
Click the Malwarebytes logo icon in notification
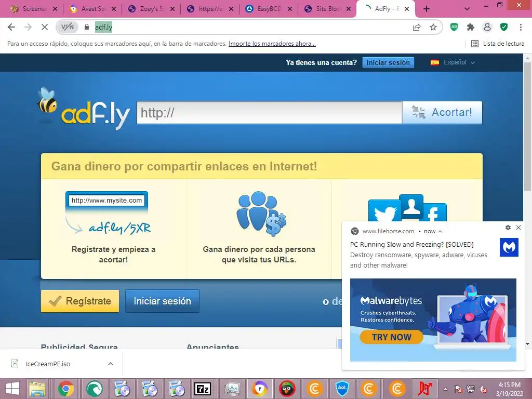tap(509, 247)
